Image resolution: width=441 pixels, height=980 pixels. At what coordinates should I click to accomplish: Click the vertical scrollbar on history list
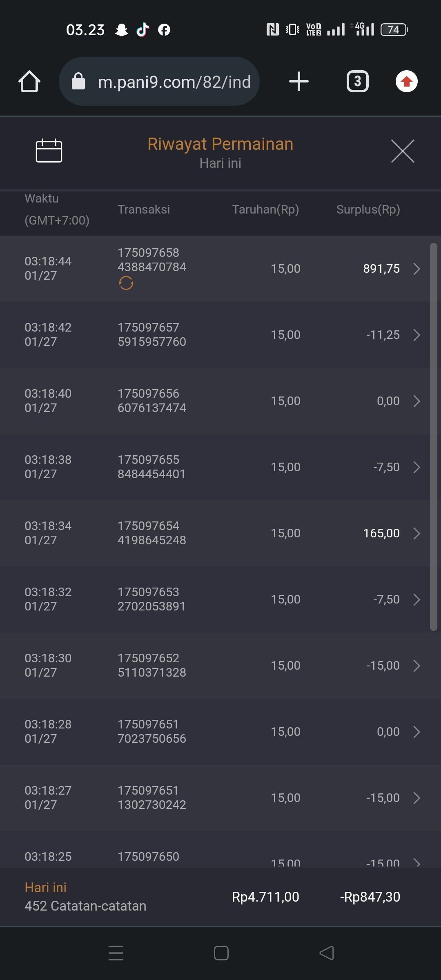coord(434,437)
